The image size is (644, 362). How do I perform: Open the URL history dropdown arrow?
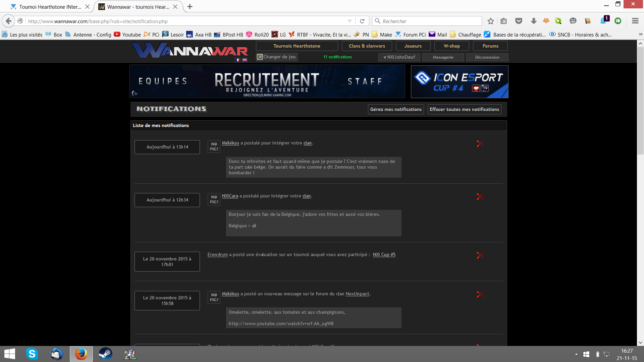click(x=350, y=21)
